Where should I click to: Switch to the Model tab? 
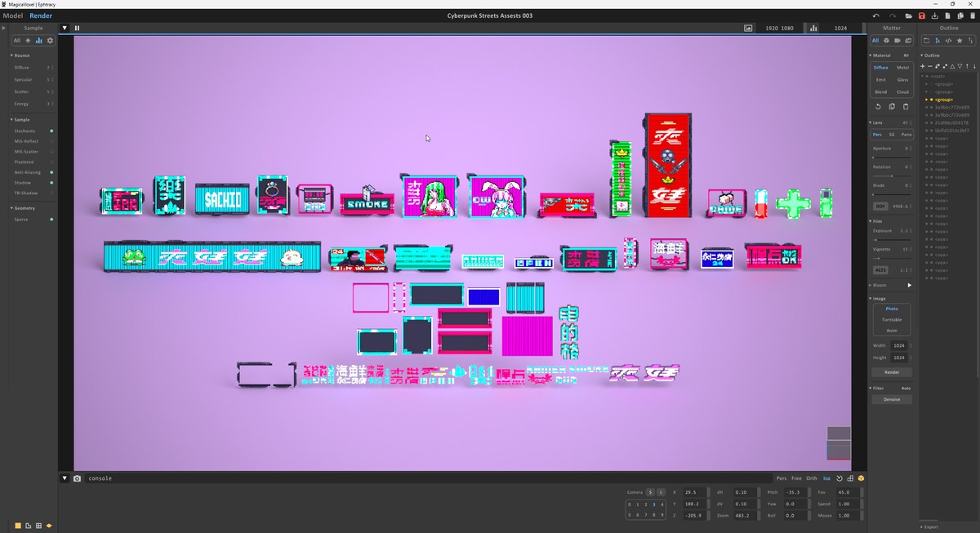pyautogui.click(x=13, y=16)
